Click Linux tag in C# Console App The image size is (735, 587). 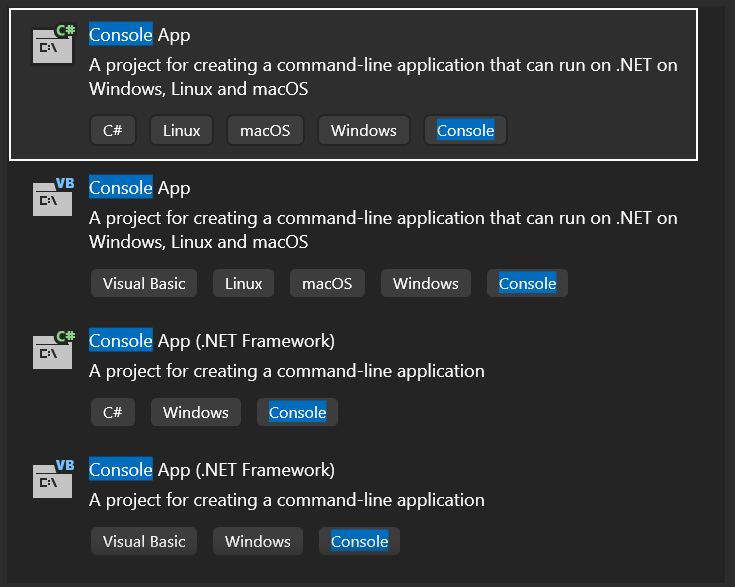click(x=181, y=130)
